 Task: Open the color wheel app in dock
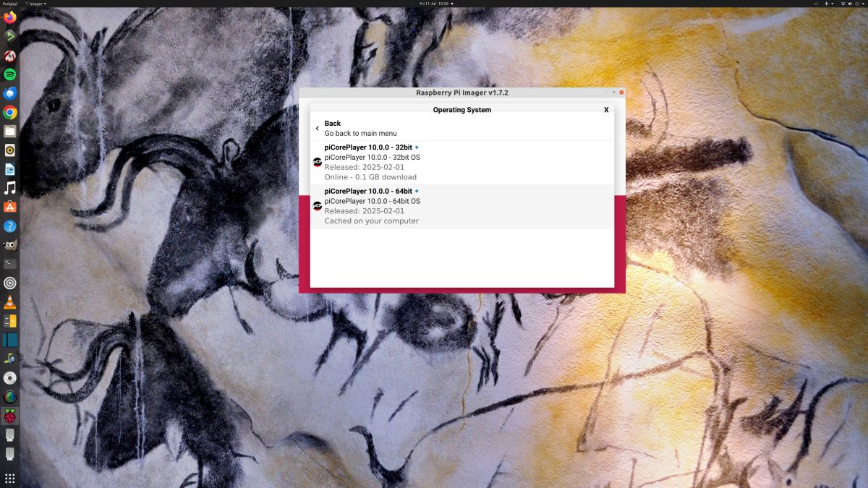point(10,397)
